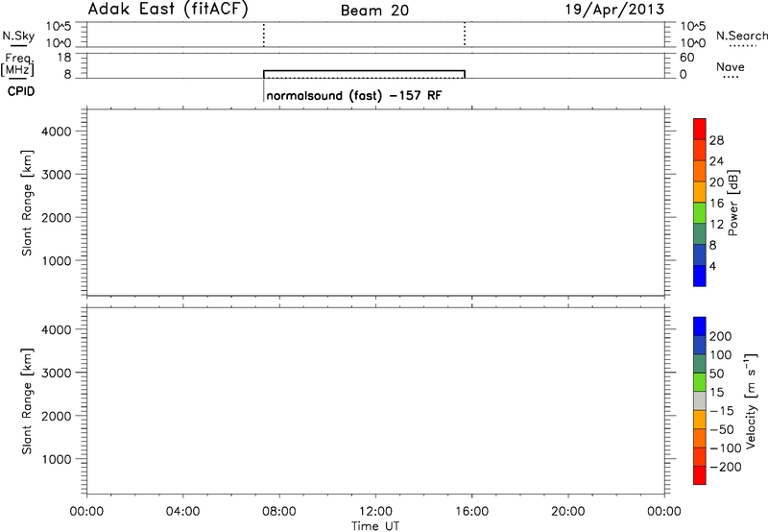
Task: Select the gray -15 to 15 velocity swatch
Action: pos(700,400)
